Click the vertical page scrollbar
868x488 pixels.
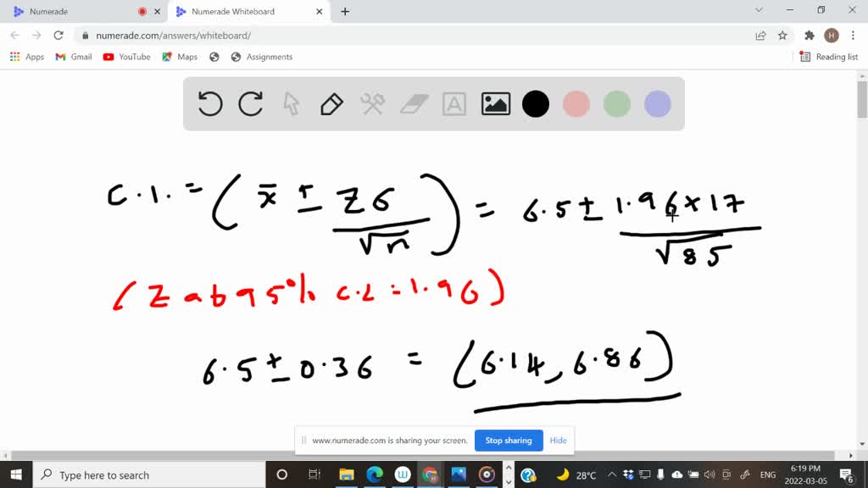862,100
